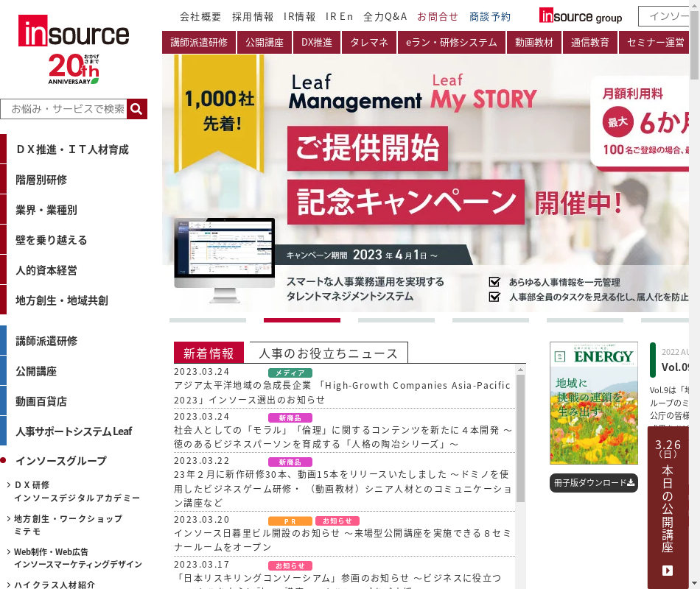Image resolution: width=700 pixels, height=589 pixels.
Task: Click the news list scrollbar thumb
Action: pyautogui.click(x=520, y=438)
